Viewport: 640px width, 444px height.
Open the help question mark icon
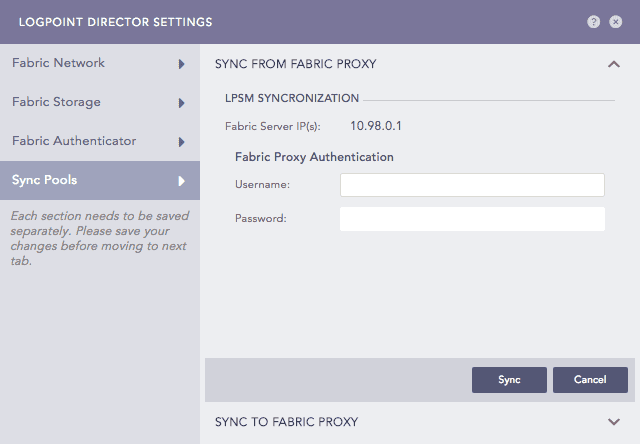593,22
